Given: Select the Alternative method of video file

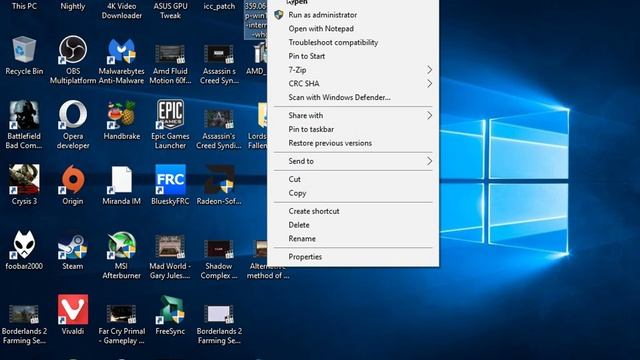Looking at the screenshot, I should pos(259,248).
